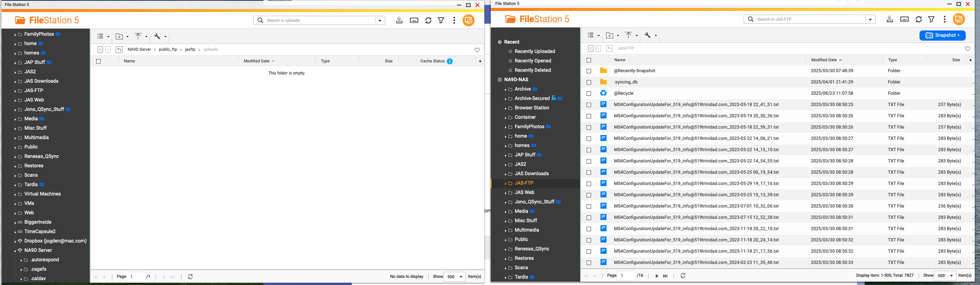Check the box for .syncing_db folder
980x285 pixels.
coord(589,82)
